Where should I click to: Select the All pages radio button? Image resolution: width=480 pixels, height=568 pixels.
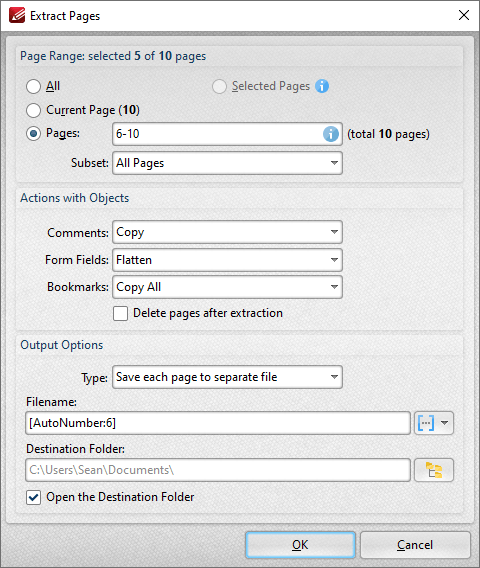tap(33, 87)
